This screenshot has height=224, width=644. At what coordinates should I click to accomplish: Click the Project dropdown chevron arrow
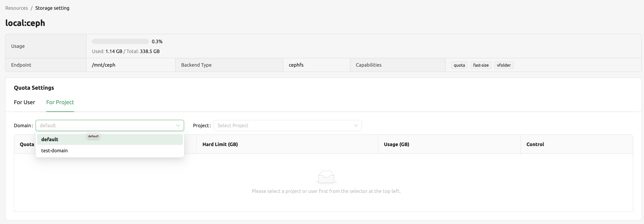(x=356, y=125)
